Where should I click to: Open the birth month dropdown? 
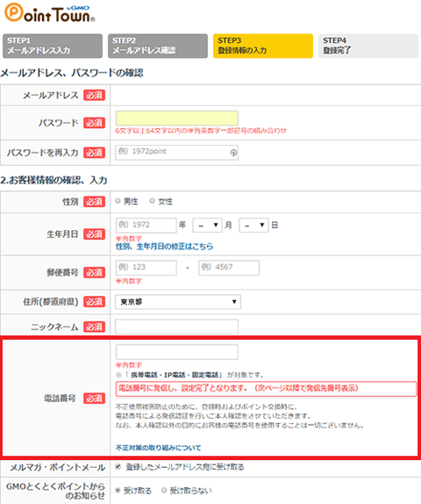[208, 225]
